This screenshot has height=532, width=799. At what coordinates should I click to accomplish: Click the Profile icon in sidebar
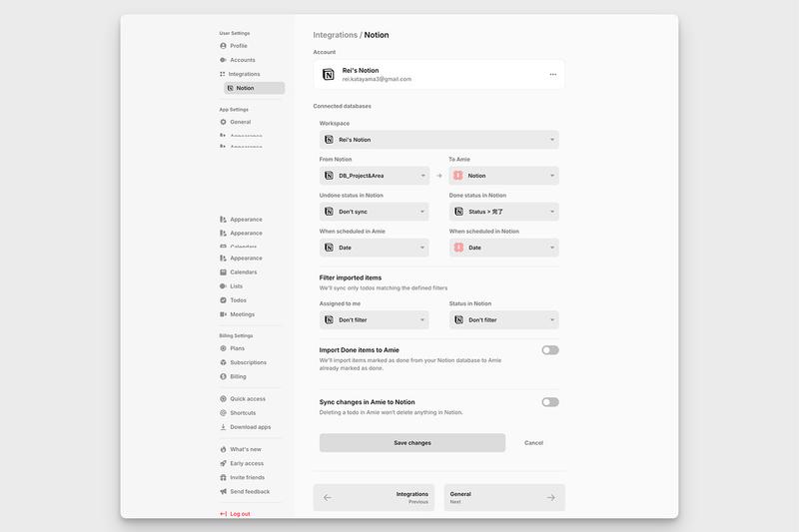click(224, 46)
